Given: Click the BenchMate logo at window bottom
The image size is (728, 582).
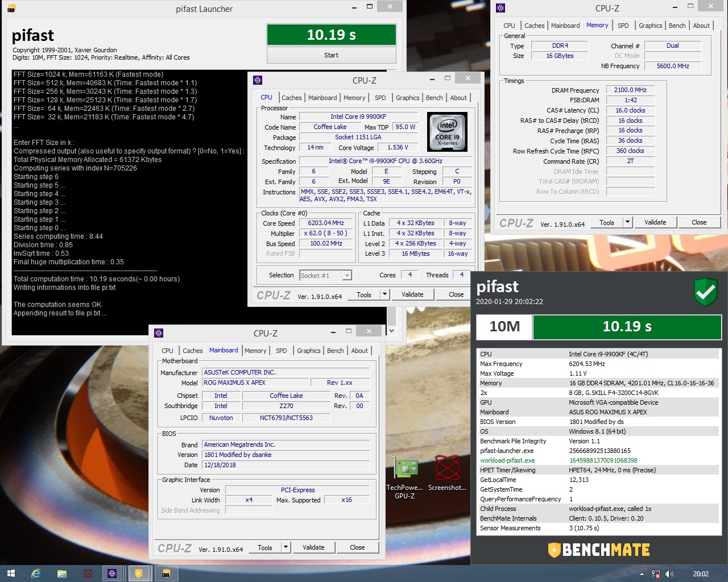Looking at the screenshot, I should 599,550.
